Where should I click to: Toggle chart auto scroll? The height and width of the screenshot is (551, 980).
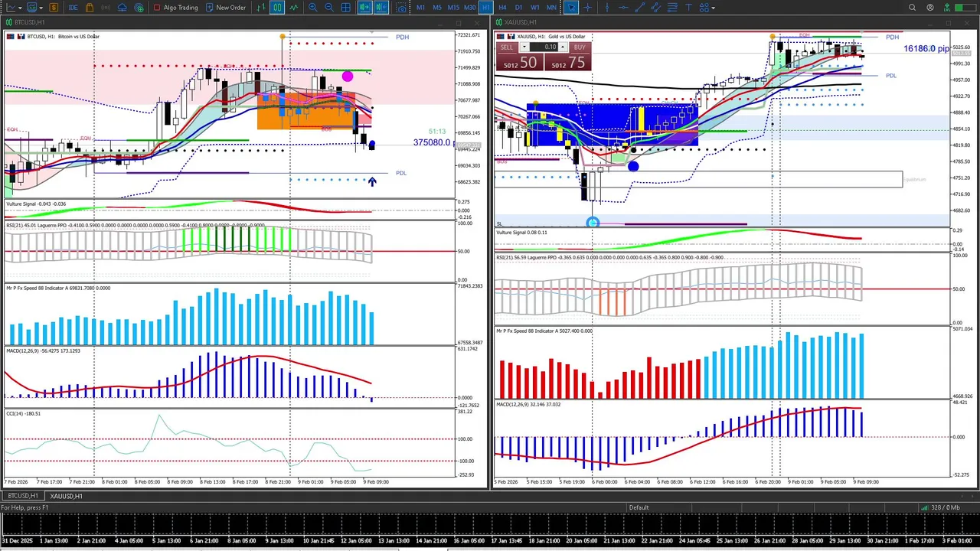[364, 8]
